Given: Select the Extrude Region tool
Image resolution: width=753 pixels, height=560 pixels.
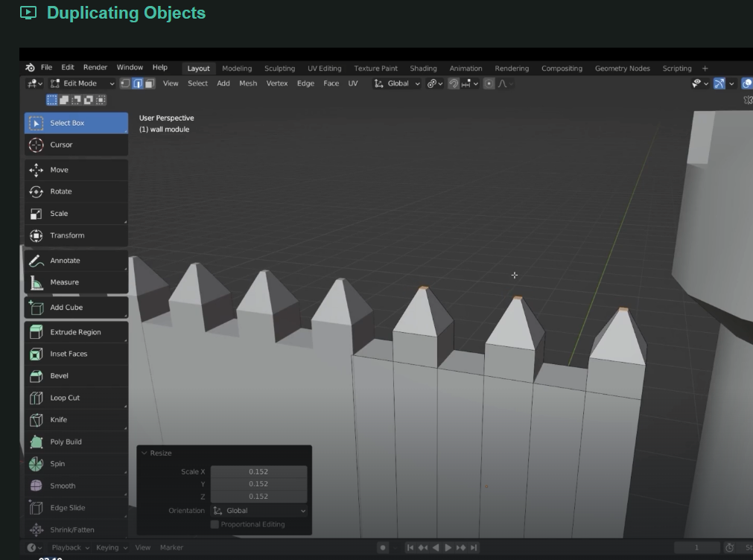Looking at the screenshot, I should click(x=75, y=332).
